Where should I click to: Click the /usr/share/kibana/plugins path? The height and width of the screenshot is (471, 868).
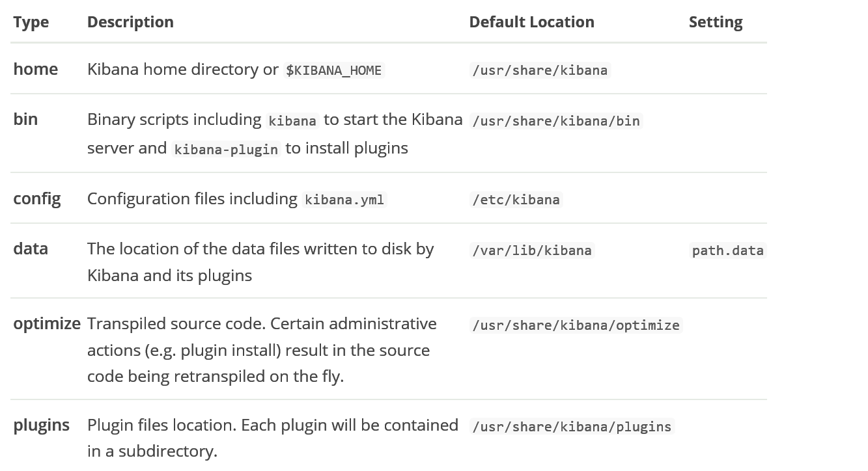point(572,427)
